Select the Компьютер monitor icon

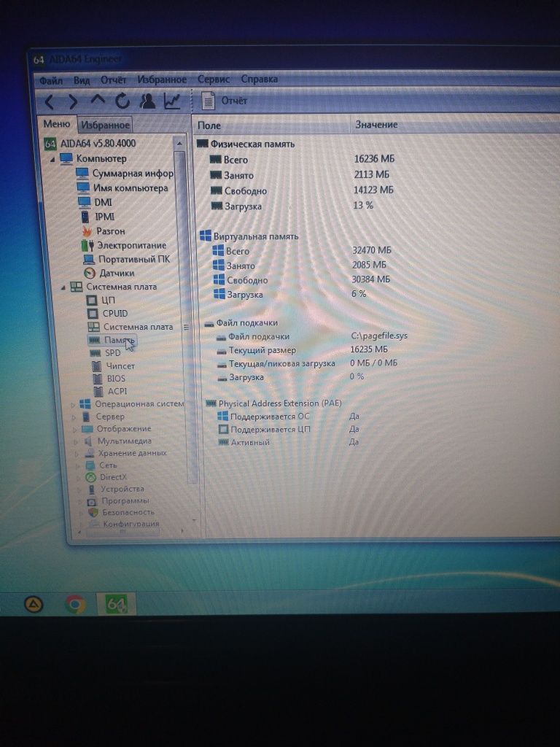coord(66,158)
